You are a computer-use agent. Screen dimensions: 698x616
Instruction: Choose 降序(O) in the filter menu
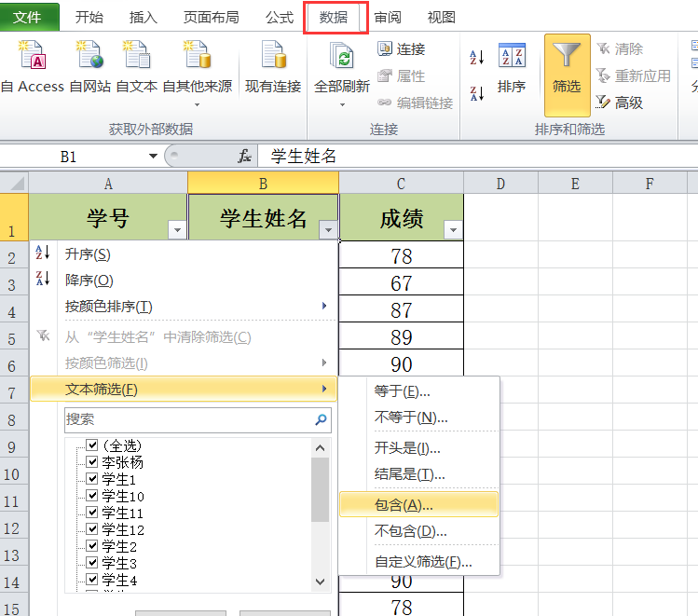[184, 280]
